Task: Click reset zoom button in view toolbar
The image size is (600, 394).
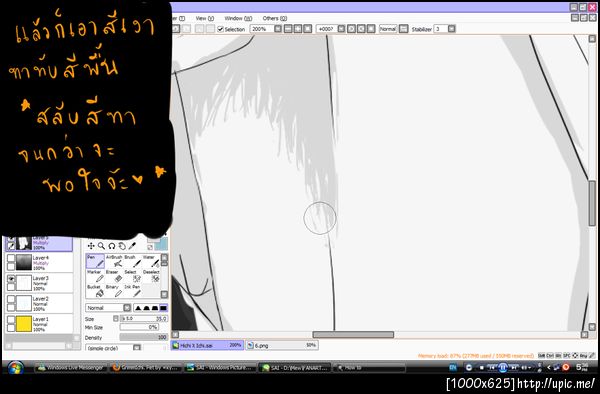Action: pyautogui.click(x=307, y=29)
